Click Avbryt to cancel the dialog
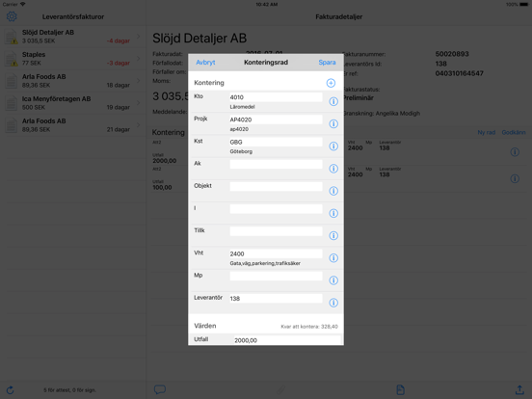The image size is (532, 399). pos(205,63)
